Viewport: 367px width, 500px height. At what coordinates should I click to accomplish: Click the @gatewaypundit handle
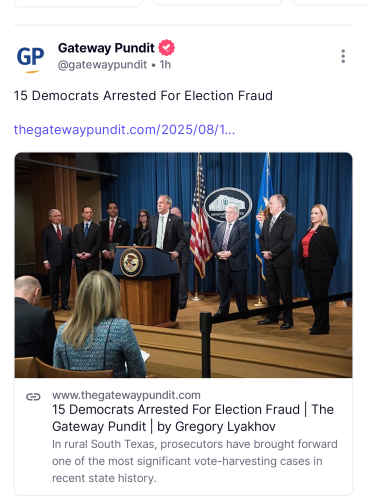[x=102, y=65]
